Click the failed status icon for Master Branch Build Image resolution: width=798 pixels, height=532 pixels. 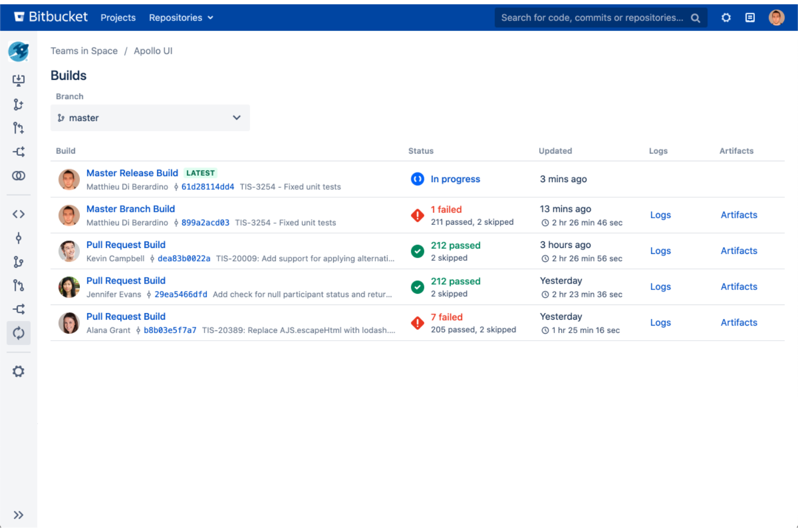[417, 215]
